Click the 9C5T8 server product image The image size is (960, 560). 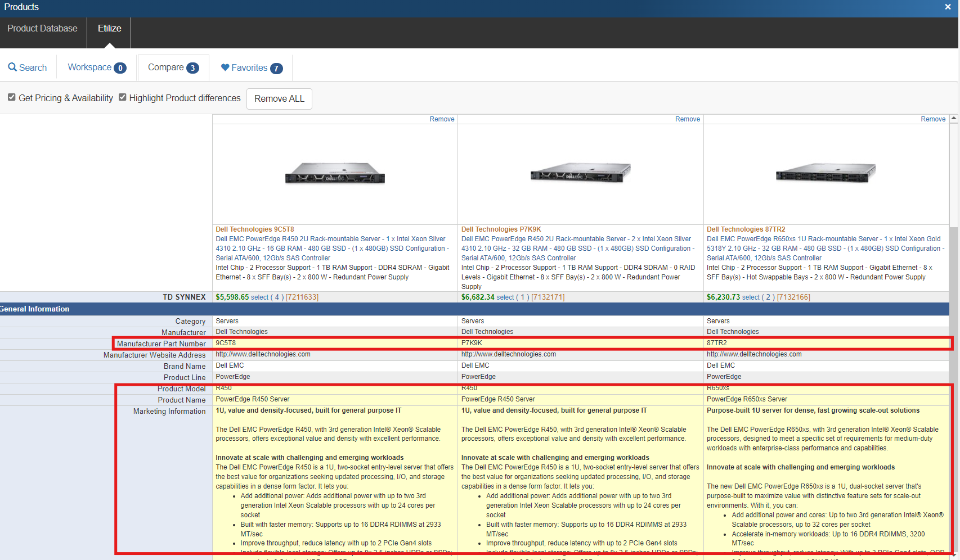coord(335,173)
